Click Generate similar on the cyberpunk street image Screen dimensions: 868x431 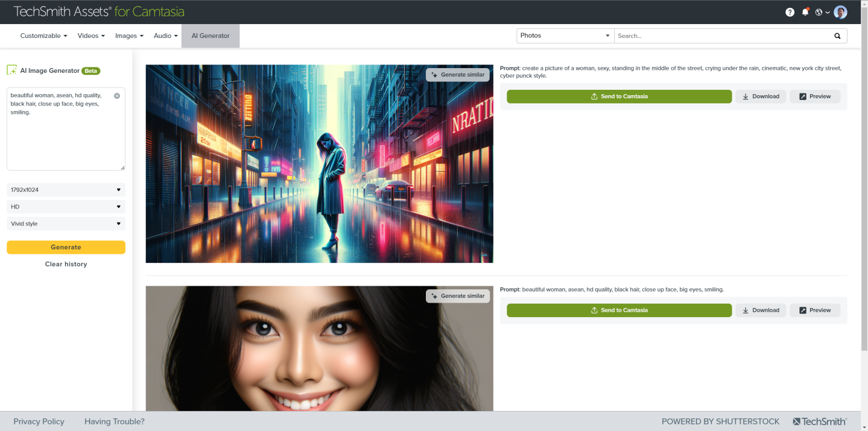point(457,74)
